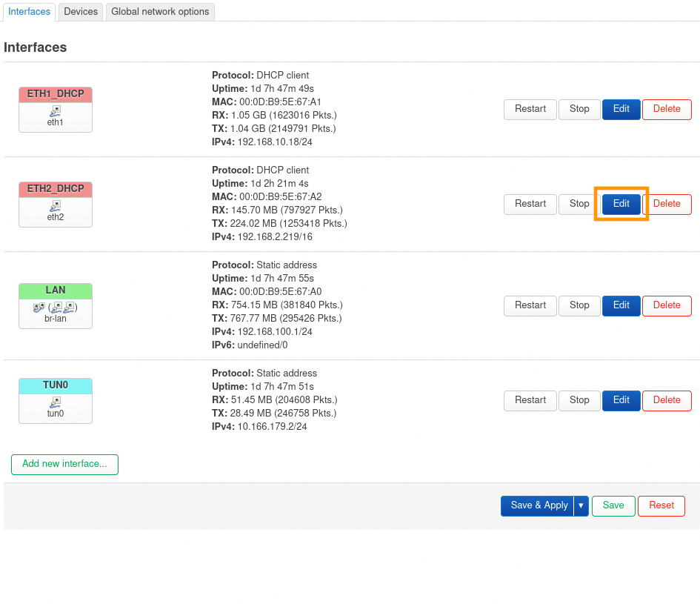Click the eth2 network port icon
The width and height of the screenshot is (700, 604).
pyautogui.click(x=56, y=205)
